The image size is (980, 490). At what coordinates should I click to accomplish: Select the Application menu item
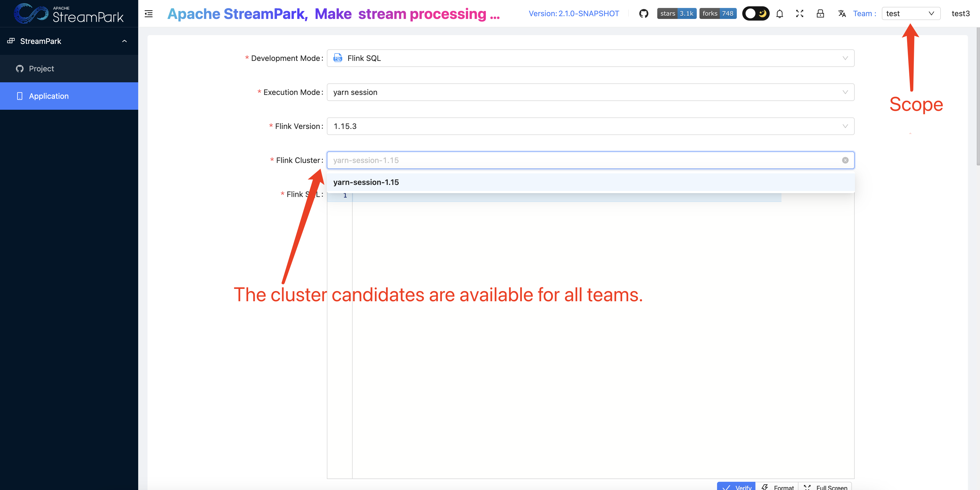(x=49, y=96)
